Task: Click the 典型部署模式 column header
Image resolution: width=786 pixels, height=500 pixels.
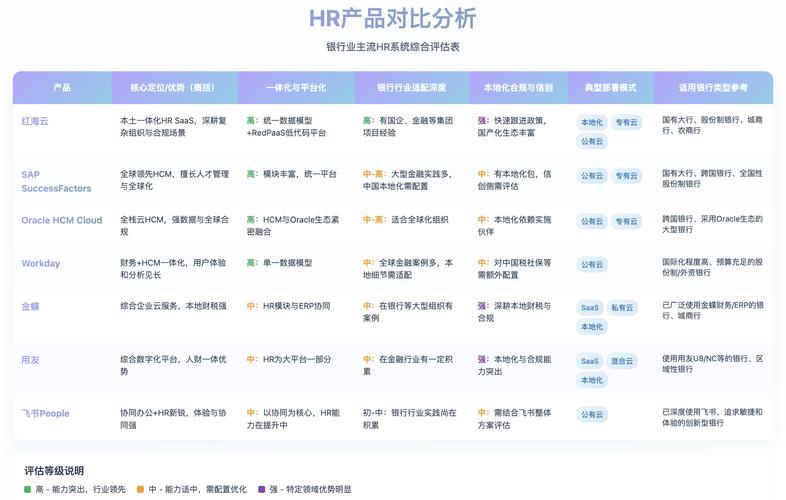Action: (611, 87)
